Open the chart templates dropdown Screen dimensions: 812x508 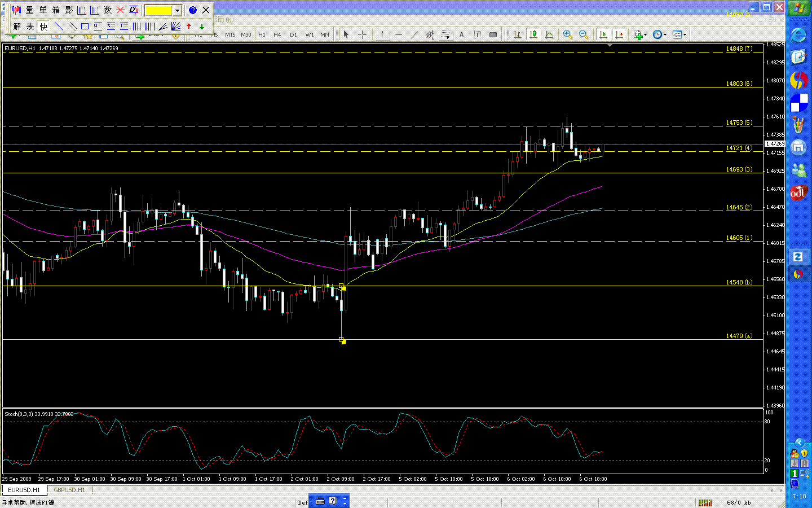point(679,35)
